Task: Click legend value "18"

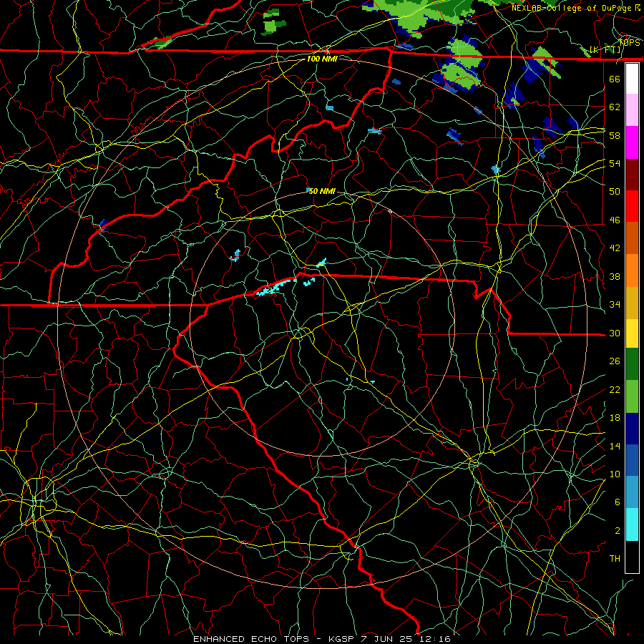Action: 615,418
